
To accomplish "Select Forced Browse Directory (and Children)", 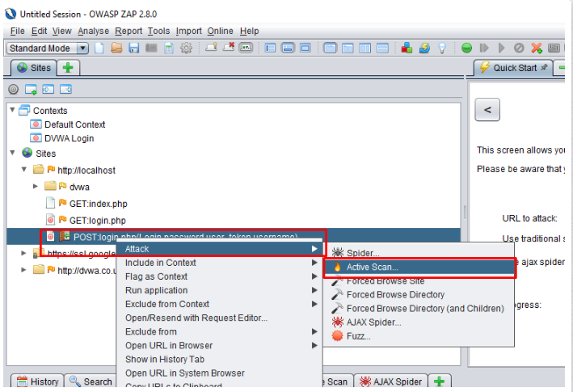I will pyautogui.click(x=419, y=308).
